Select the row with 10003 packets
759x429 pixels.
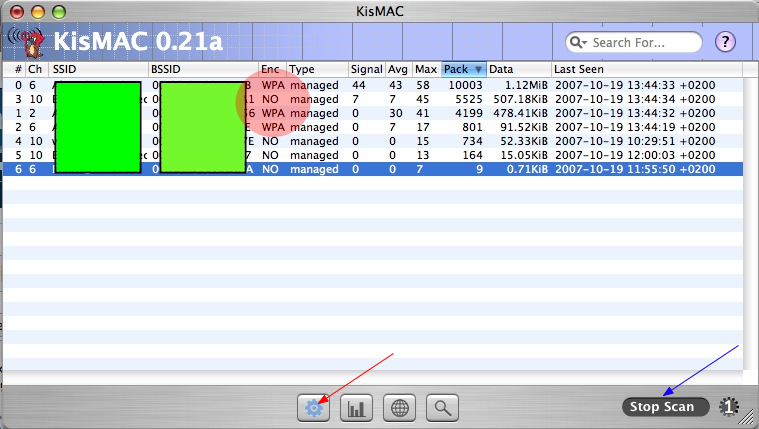pyautogui.click(x=373, y=85)
